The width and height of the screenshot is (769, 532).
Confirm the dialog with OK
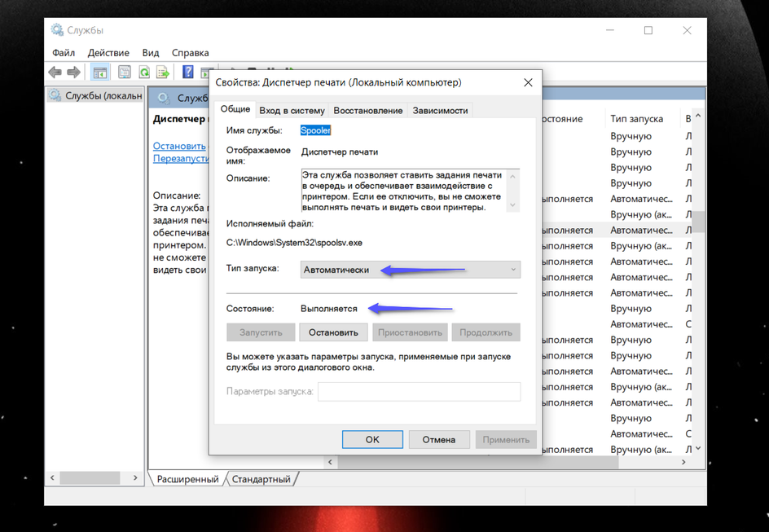pyautogui.click(x=372, y=439)
